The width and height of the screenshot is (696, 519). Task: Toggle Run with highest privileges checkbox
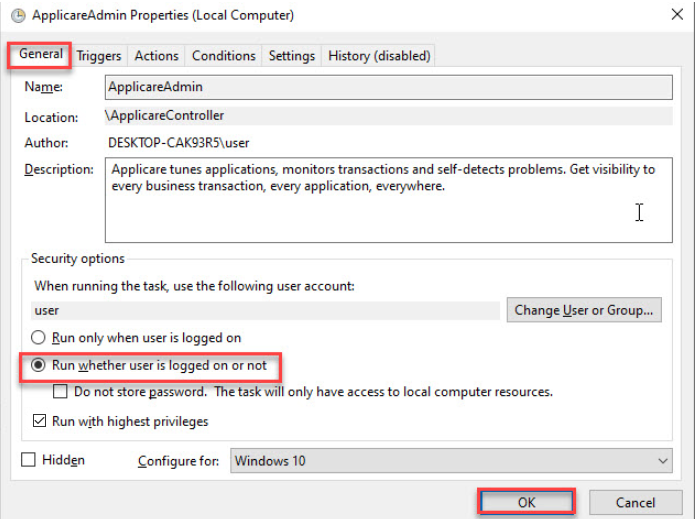pyautogui.click(x=39, y=421)
